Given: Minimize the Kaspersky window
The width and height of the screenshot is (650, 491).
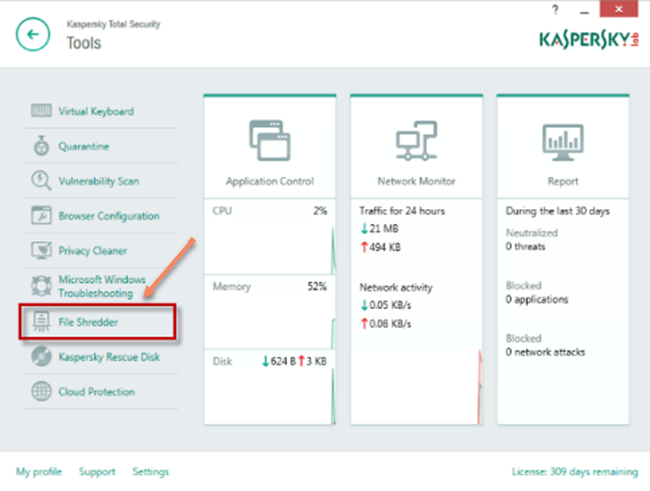Looking at the screenshot, I should coord(585,10).
